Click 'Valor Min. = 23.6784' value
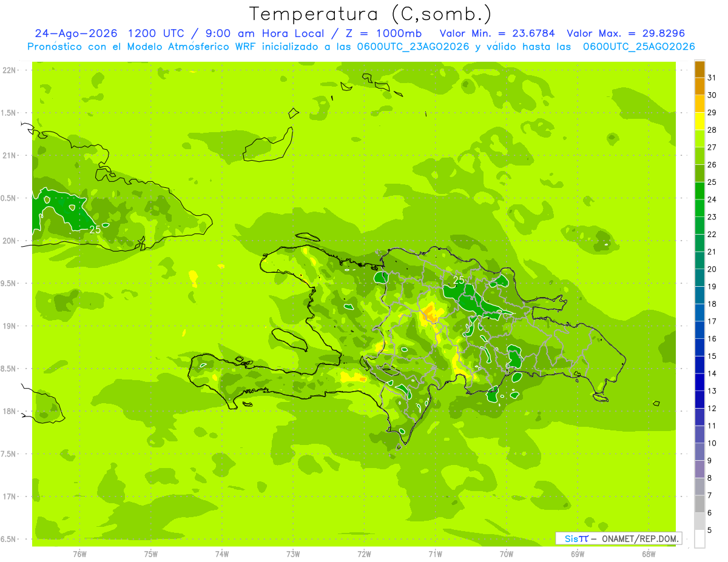 point(498,33)
